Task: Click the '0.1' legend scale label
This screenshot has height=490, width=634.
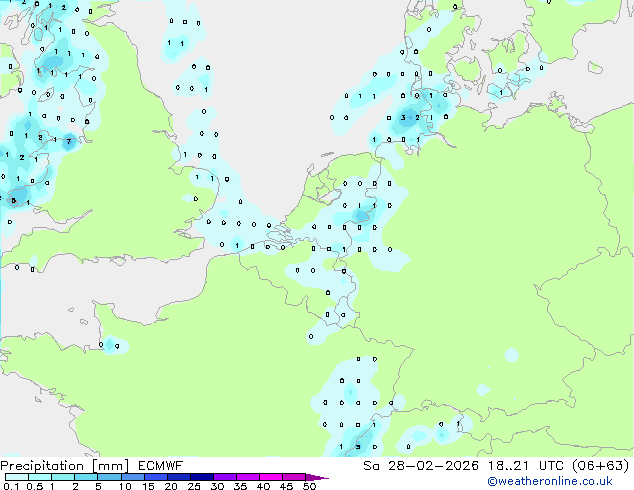Action: tap(11, 486)
